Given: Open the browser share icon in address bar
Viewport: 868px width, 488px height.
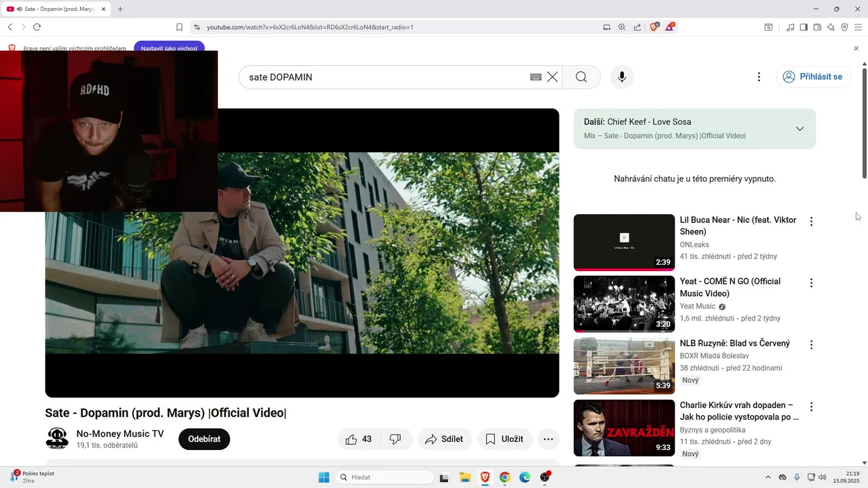Looking at the screenshot, I should (x=637, y=27).
